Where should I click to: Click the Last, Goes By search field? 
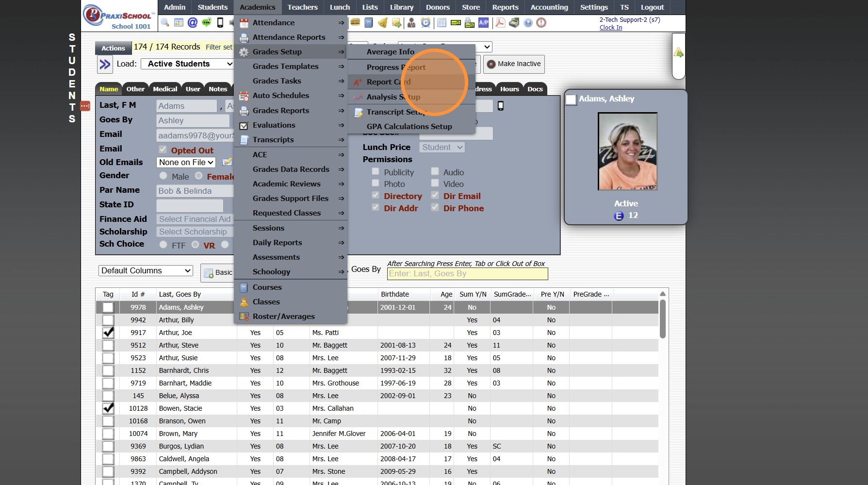pyautogui.click(x=467, y=274)
